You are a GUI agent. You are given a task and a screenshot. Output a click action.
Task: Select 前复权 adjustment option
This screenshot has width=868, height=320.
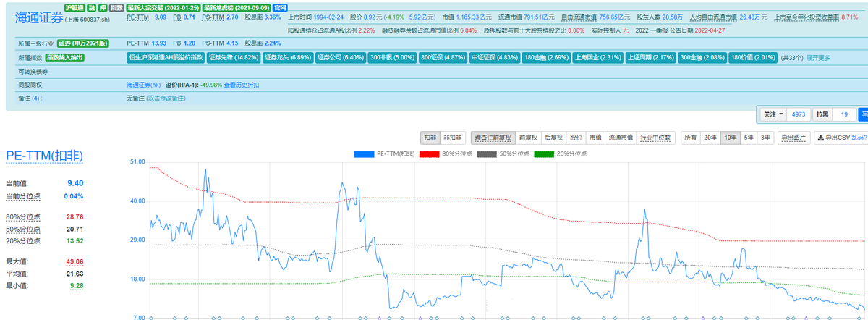(x=528, y=137)
